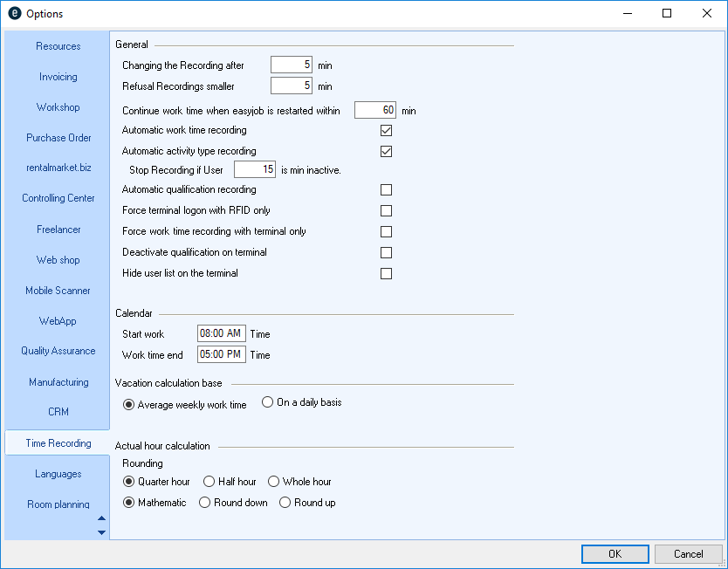Check Hide user list on the terminal

coord(386,274)
